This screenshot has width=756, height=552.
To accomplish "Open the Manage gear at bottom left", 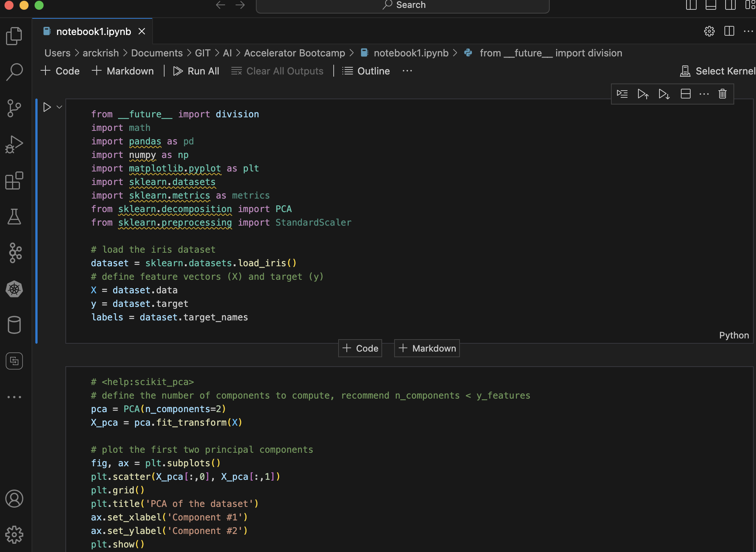I will click(14, 535).
